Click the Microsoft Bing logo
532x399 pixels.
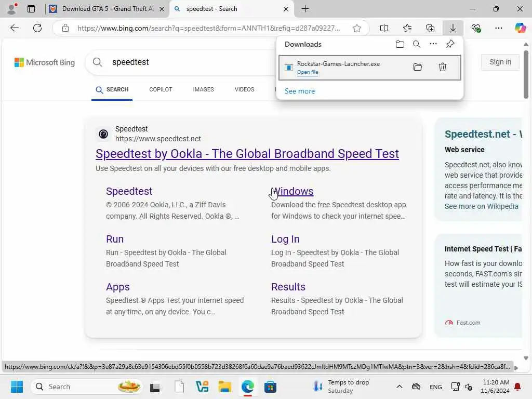point(45,62)
